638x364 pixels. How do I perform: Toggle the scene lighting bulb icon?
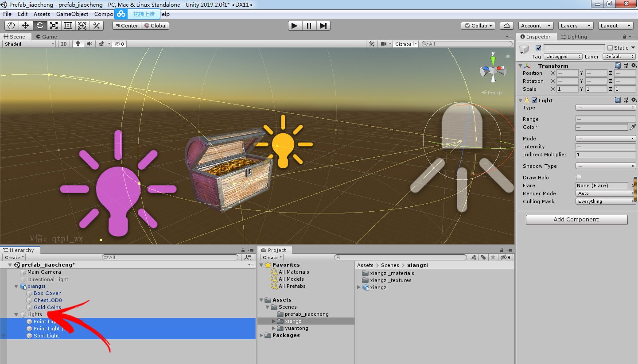[78, 43]
